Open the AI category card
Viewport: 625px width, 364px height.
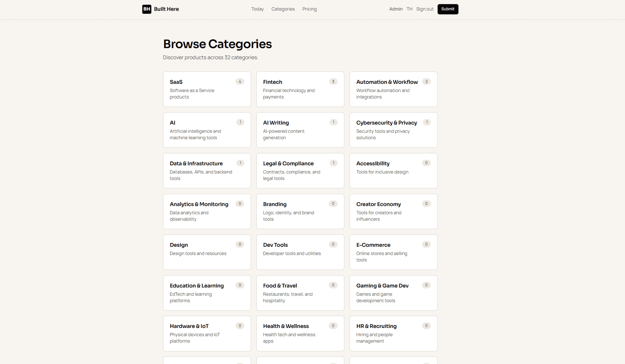[x=207, y=130]
